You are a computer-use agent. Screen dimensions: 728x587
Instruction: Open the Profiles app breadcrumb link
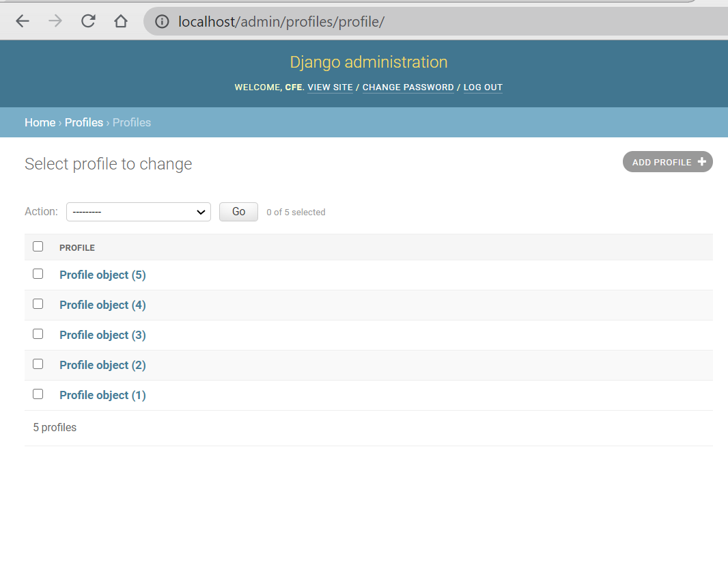(84, 122)
